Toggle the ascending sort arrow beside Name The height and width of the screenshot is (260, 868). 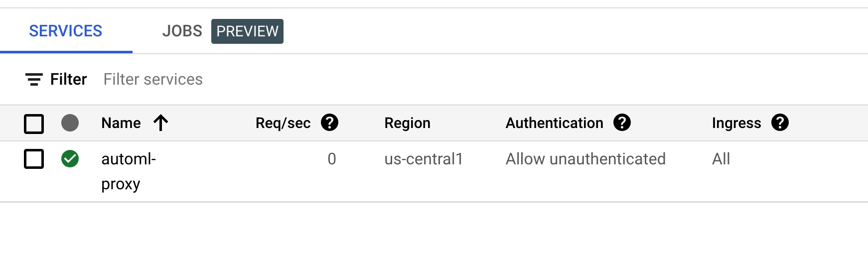pyautogui.click(x=160, y=123)
